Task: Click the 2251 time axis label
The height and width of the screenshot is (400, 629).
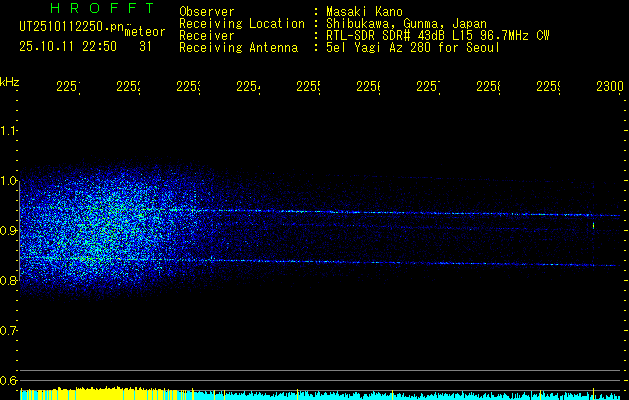Action: pyautogui.click(x=68, y=86)
